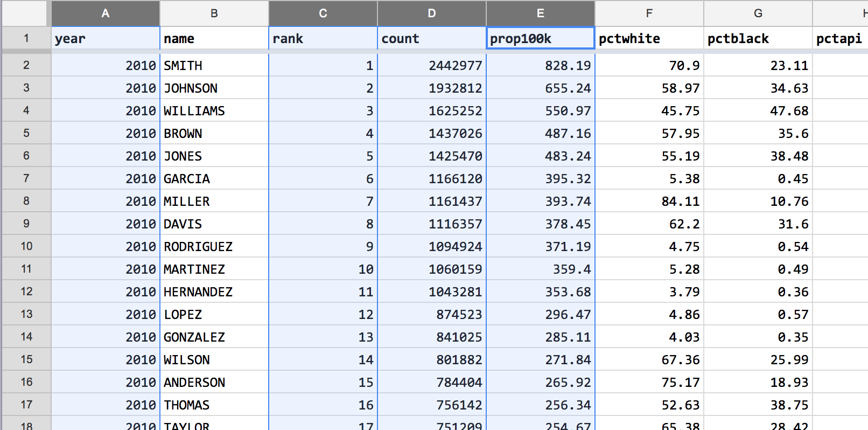Click the 'rank' header cell
This screenshot has height=430, width=868.
click(x=323, y=38)
